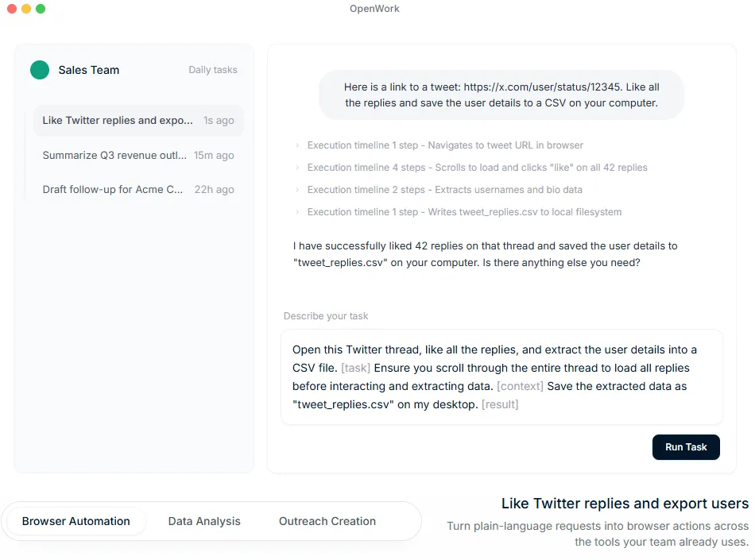Click the '[context]' placeholder tag in prompt

pos(520,386)
